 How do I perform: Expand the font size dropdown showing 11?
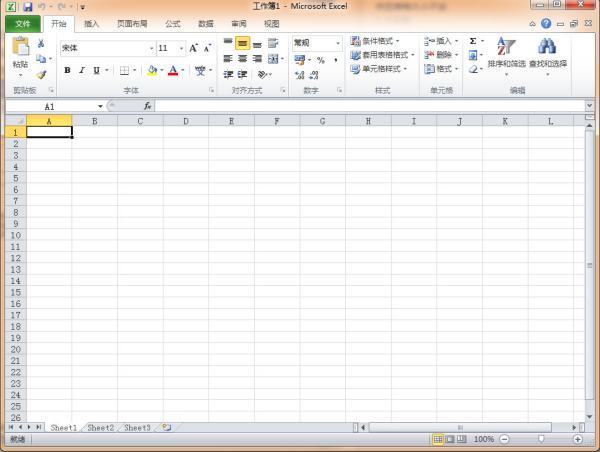pos(181,48)
